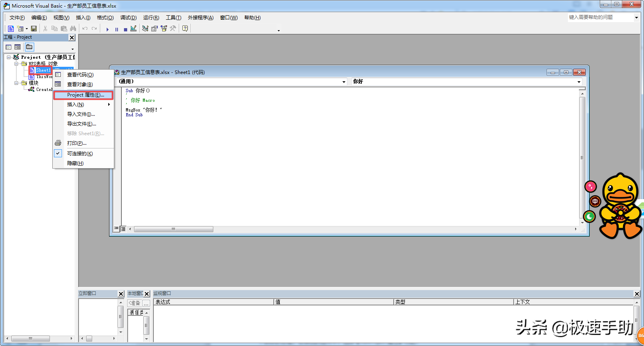
Task: Choose 导出文件(E)... in context menu
Action: pyautogui.click(x=83, y=124)
